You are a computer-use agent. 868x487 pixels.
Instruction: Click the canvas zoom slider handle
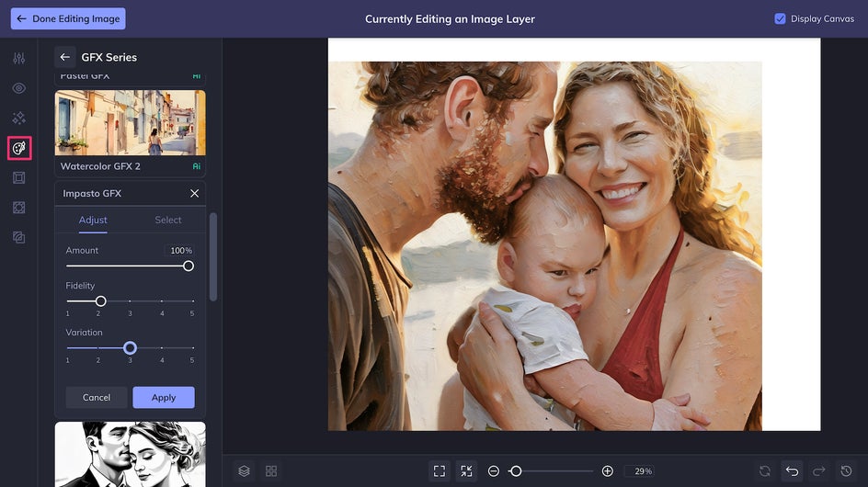(x=515, y=471)
